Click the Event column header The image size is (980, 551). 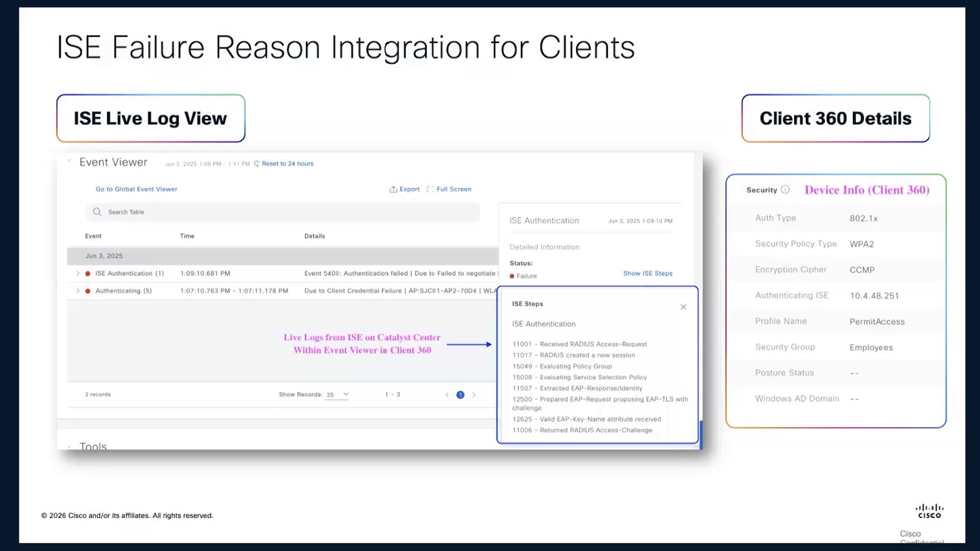[93, 236]
